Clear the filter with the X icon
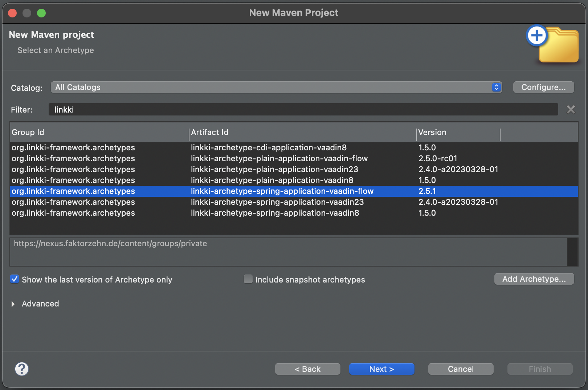The height and width of the screenshot is (390, 588). [571, 110]
